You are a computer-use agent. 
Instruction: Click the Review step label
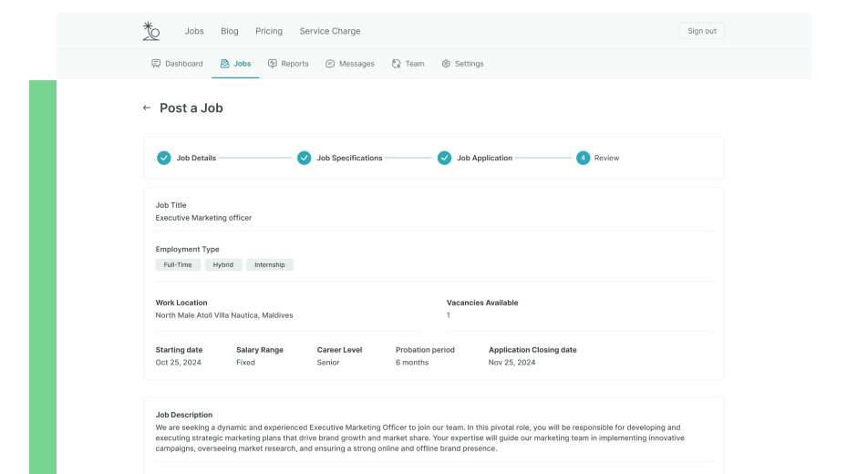606,158
